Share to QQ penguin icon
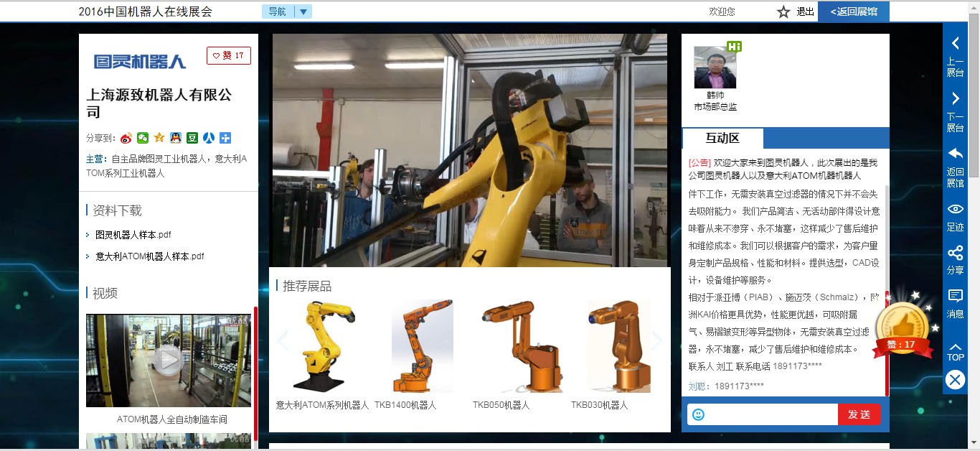 (176, 138)
